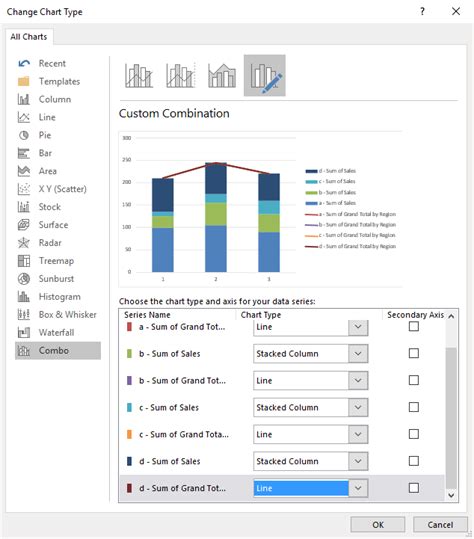The image size is (474, 539).
Task: Choose the Column chart icon
Action: coord(24,99)
